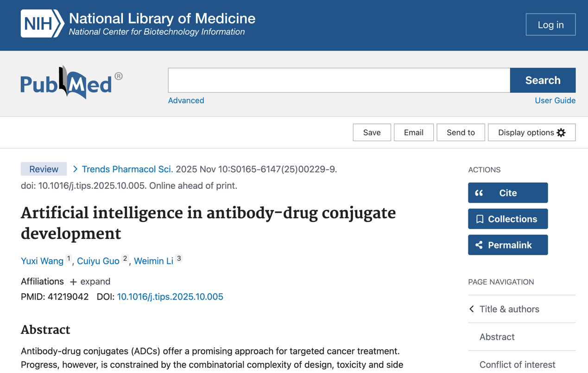Viewport: 588px width, 373px height.
Task: Open the DOI 10.1016/j.tips.2025.10.005 link
Action: tap(170, 297)
